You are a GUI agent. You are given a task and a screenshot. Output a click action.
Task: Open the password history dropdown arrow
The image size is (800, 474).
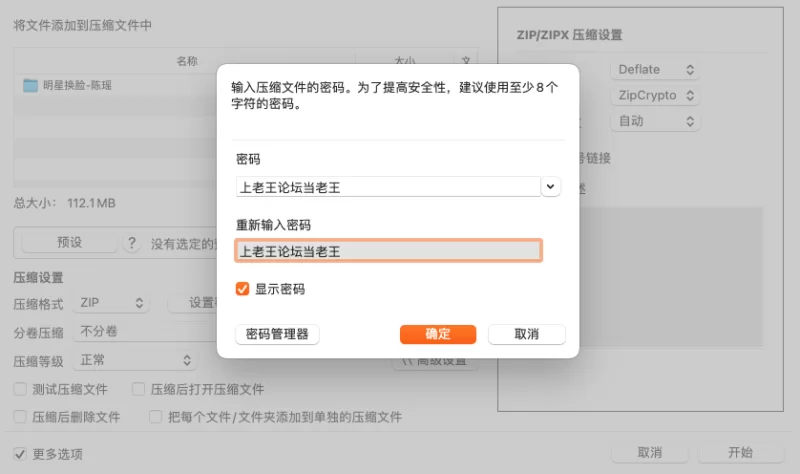[551, 186]
